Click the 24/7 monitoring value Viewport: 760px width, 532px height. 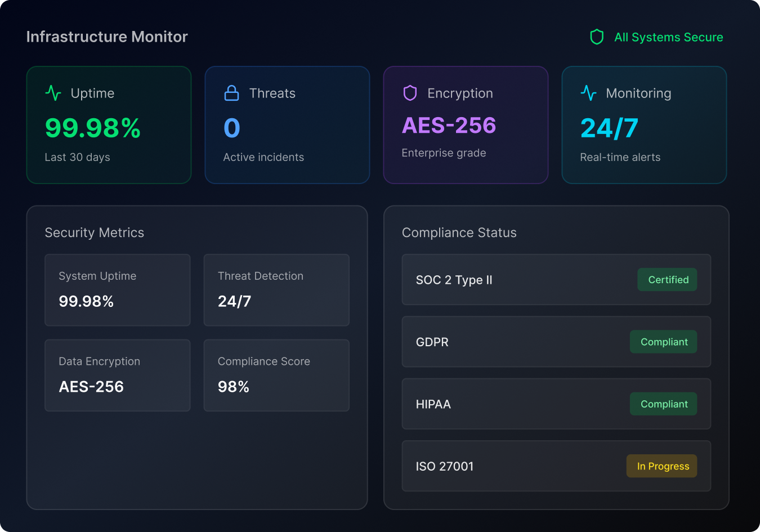[609, 128]
